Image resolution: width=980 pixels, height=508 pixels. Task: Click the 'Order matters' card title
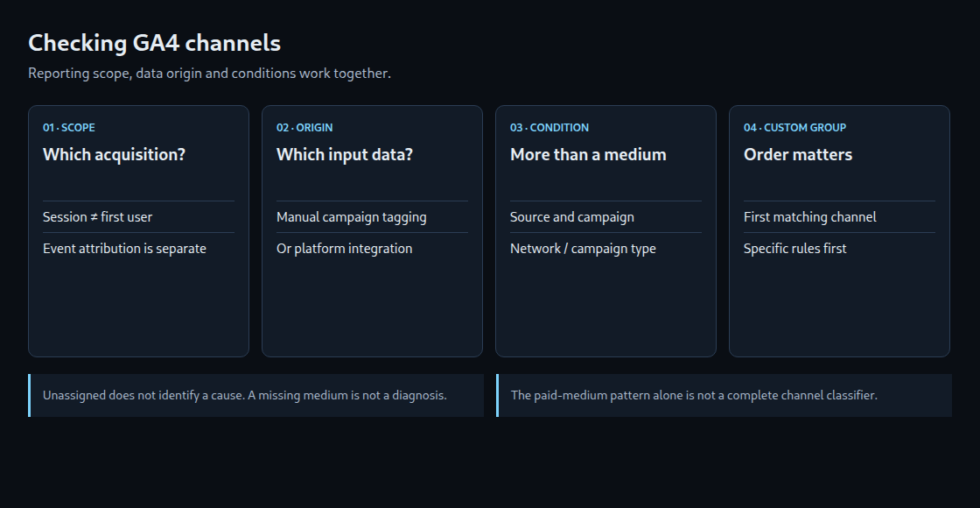[798, 154]
